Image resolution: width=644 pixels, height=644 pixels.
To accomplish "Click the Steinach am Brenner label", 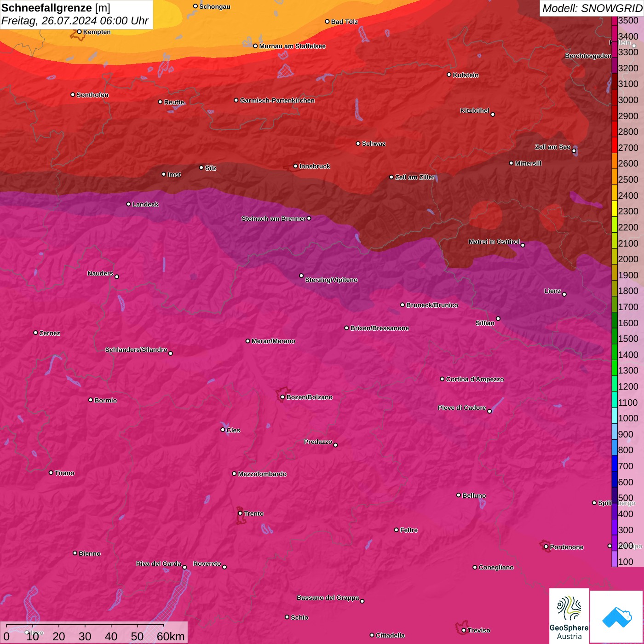I will click(273, 218).
